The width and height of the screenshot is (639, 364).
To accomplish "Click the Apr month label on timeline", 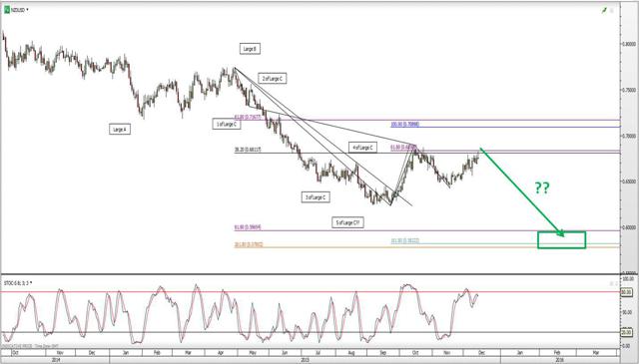I will pyautogui.click(x=222, y=353).
